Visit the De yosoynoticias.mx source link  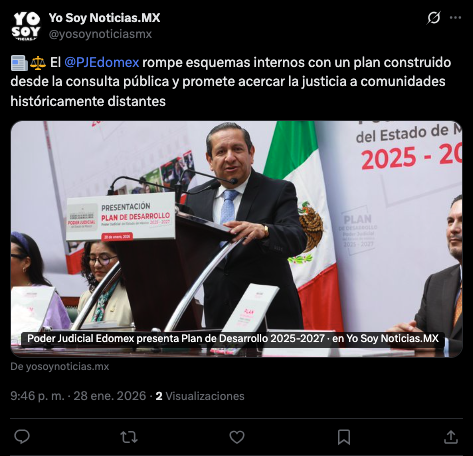(x=60, y=367)
